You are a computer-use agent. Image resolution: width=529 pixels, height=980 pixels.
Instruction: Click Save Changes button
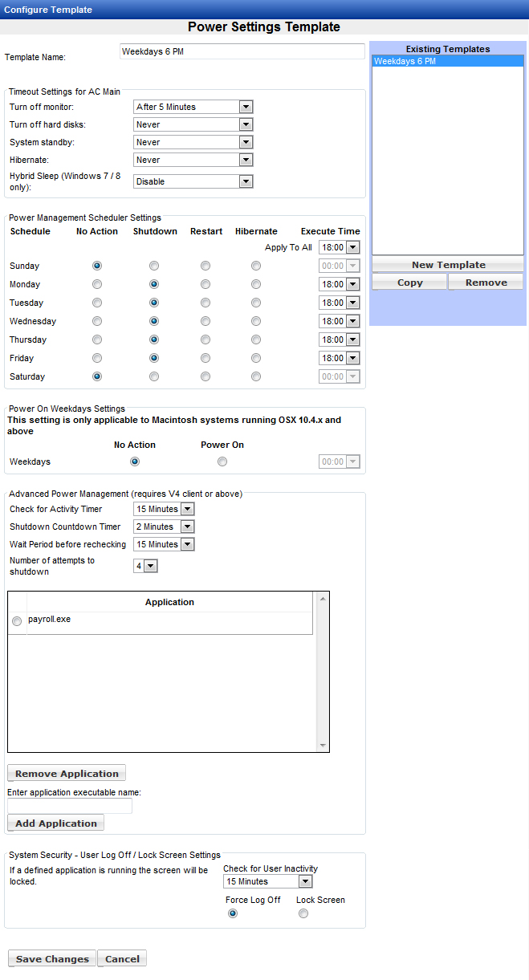tap(52, 959)
